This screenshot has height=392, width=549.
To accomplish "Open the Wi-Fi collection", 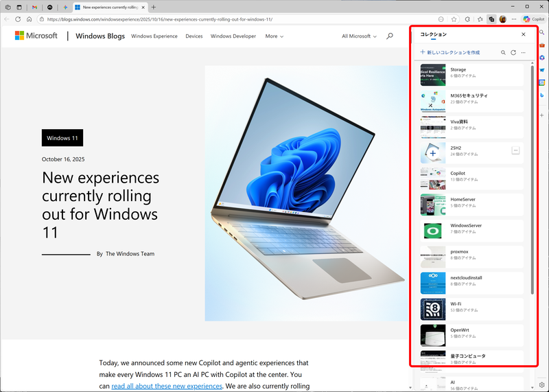I will (471, 310).
